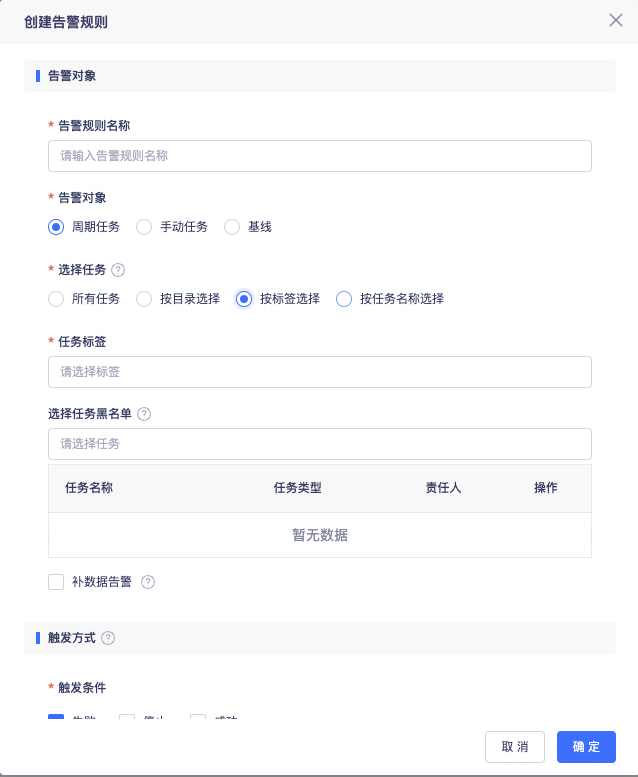Click help icon next to 选择任务

coord(118,270)
